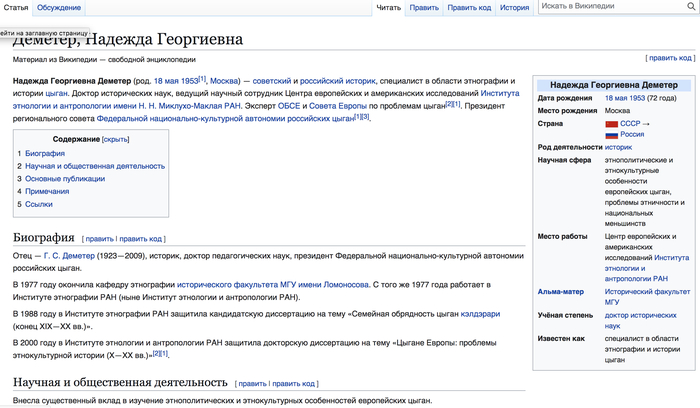Switch to the 'Обсуждение' tab
The height and width of the screenshot is (408, 700).
pyautogui.click(x=59, y=8)
